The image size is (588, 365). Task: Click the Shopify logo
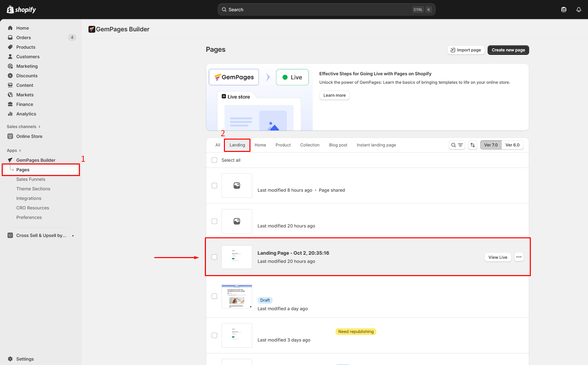click(x=21, y=10)
